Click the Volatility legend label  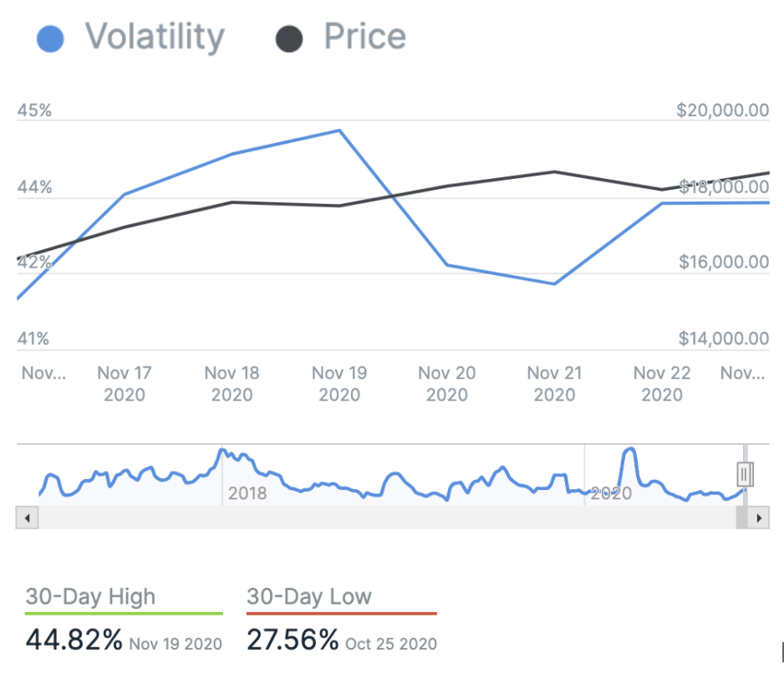[155, 37]
